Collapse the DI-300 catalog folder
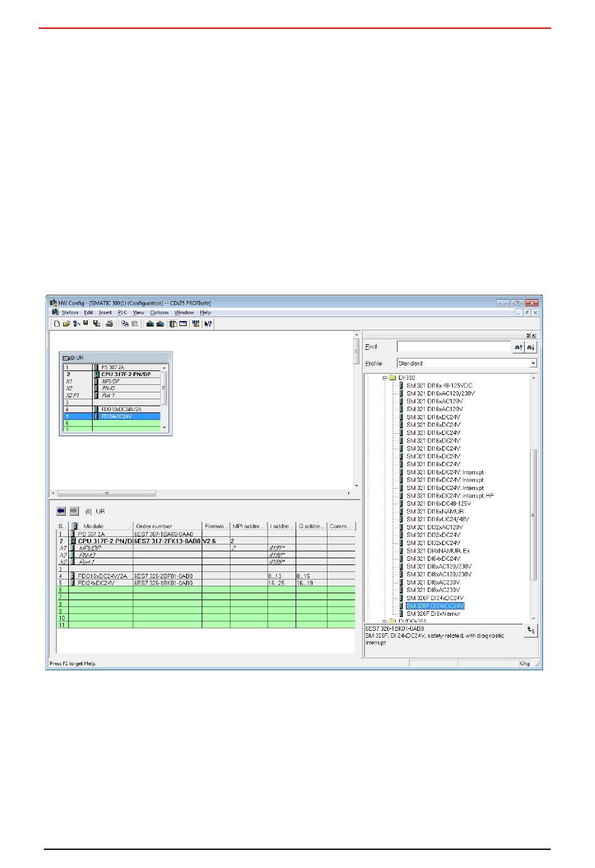Image resolution: width=595 pixels, height=868 pixels. 385,378
